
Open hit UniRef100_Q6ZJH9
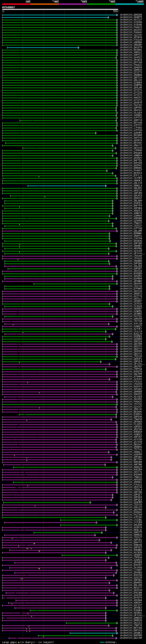(x=131, y=638)
